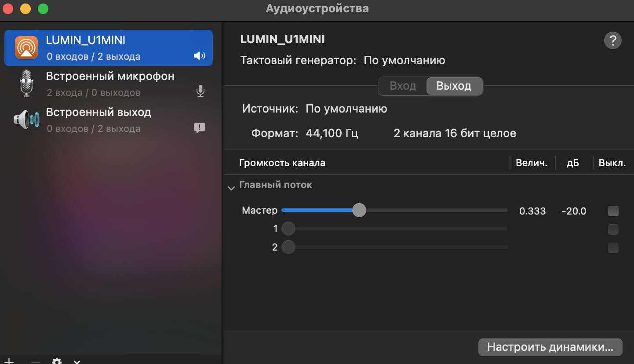Toggle the mute checkbox for channel 1
Screen dimensions: 634x364
(613, 229)
